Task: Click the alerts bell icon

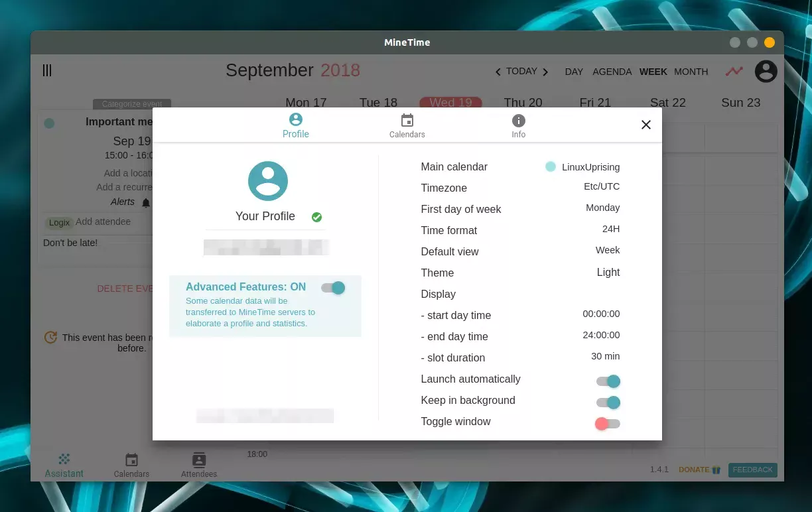Action: [146, 202]
